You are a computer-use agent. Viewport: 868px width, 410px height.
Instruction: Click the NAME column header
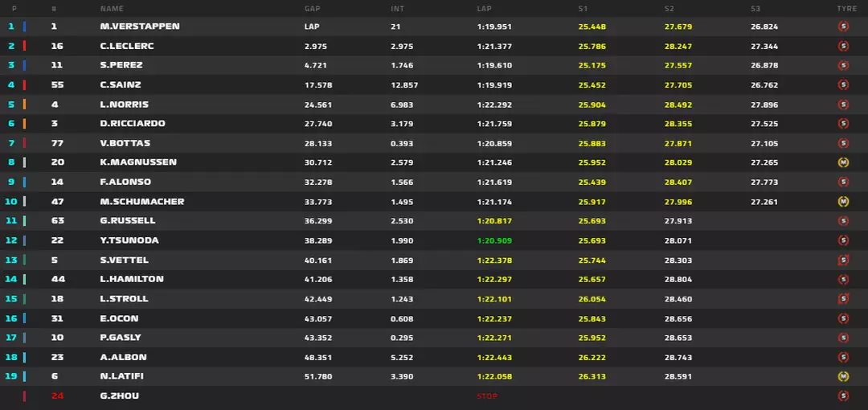point(112,9)
